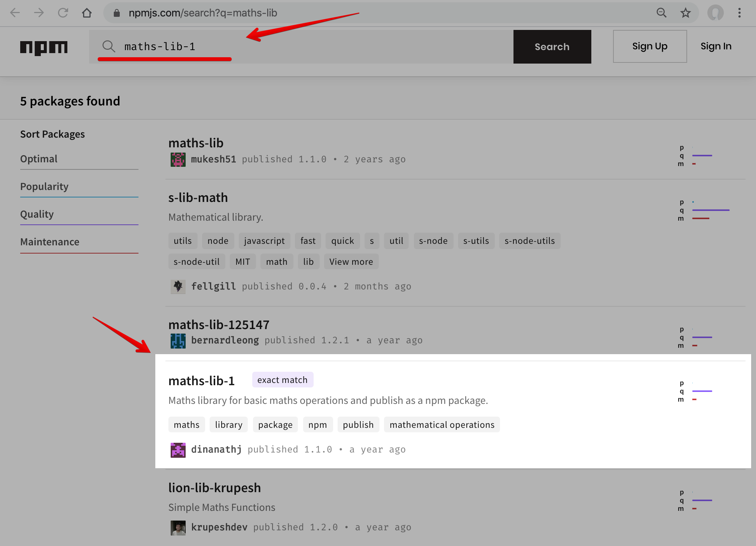Screen dimensions: 756x546
Task: Click the maths-lib-1 exact match package
Action: [x=201, y=380]
